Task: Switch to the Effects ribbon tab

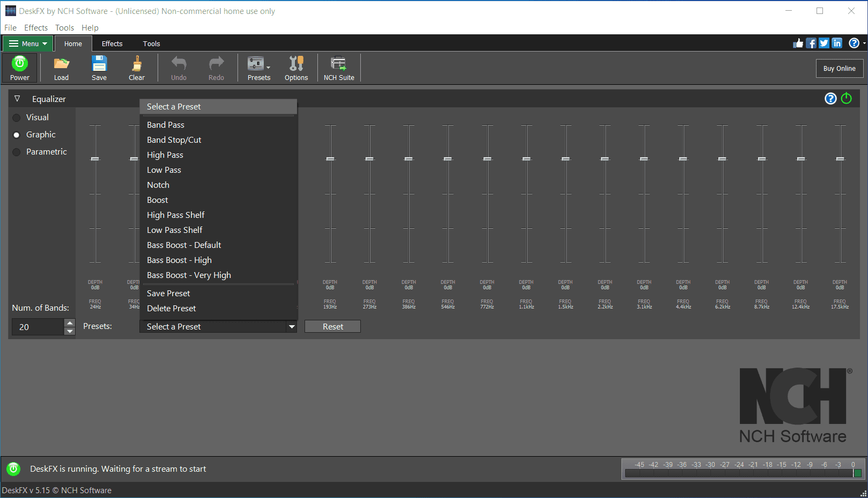Action: pyautogui.click(x=112, y=44)
